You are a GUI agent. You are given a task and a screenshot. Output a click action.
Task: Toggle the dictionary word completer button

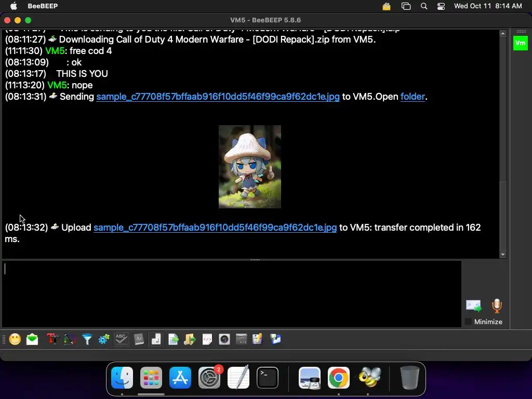(x=139, y=339)
